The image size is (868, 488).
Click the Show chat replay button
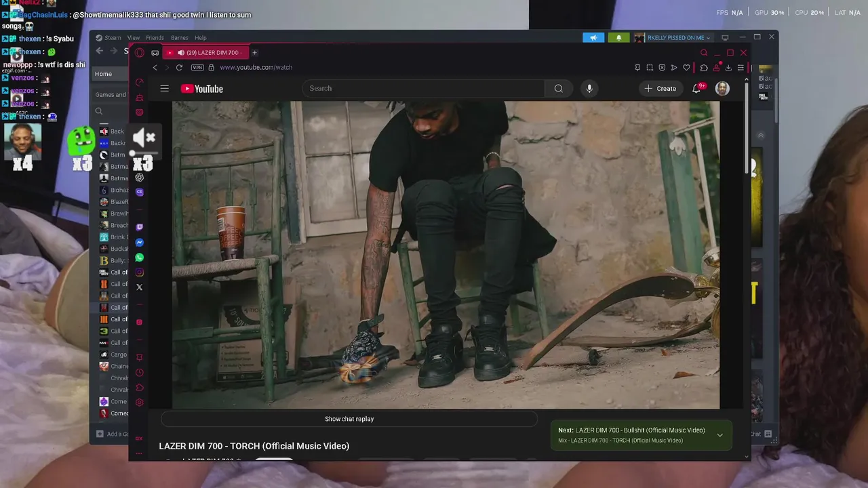tap(349, 419)
